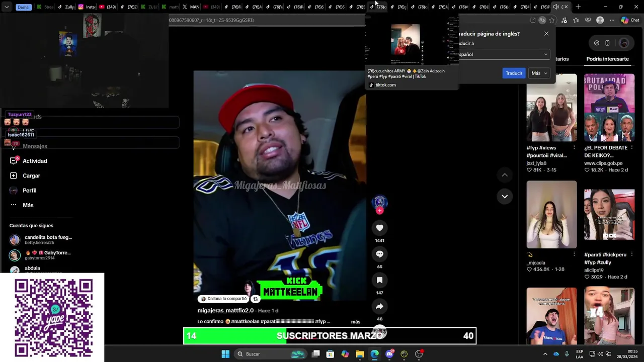This screenshot has height=362, width=644.
Task: Click the Dashboard browser tab
Action: click(23, 7)
